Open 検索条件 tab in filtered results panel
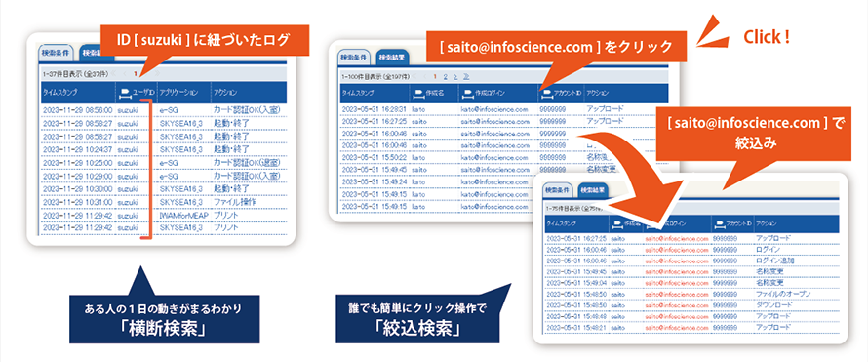The image size is (868, 362). (558, 190)
